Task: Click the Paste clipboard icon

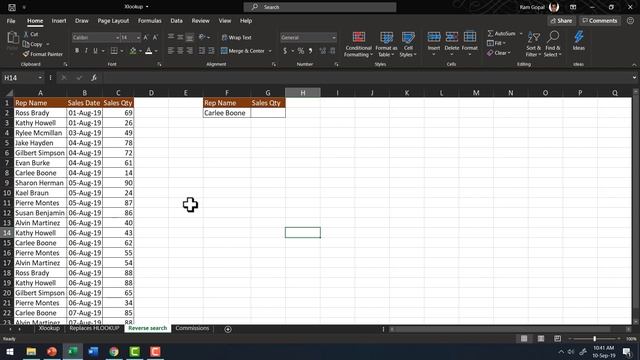Action: click(x=13, y=38)
